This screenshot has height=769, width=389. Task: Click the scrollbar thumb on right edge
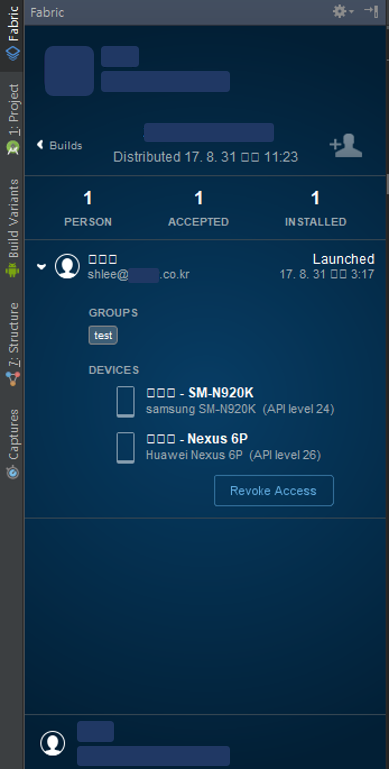point(388,184)
